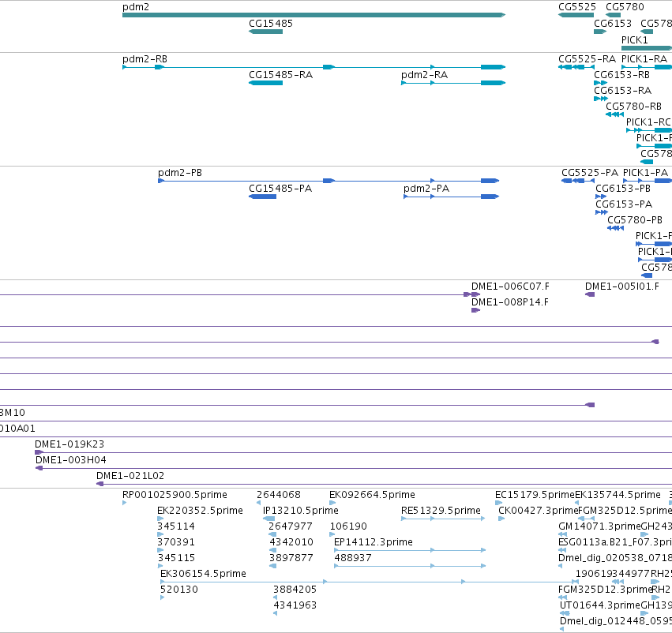Image resolution: width=672 pixels, height=633 pixels.
Task: Open the CG5780 gene label
Action: (x=625, y=7)
